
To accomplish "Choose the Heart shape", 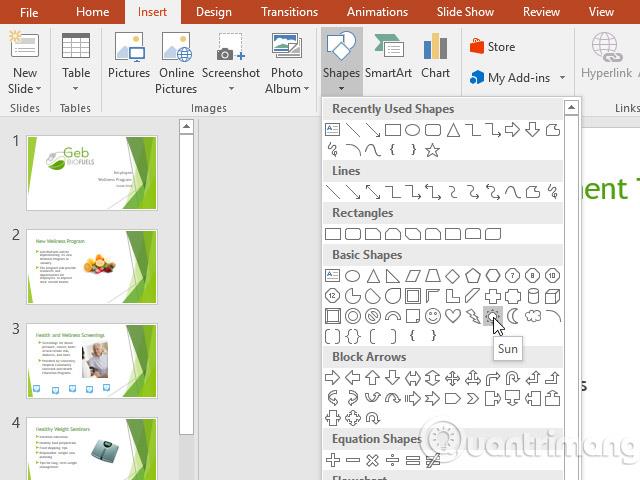I will (x=453, y=316).
